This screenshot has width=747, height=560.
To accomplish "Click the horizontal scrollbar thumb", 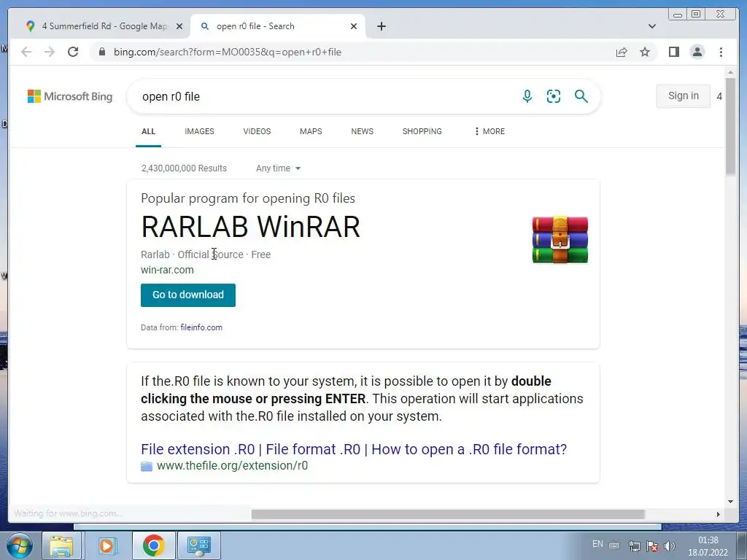I will click(448, 514).
